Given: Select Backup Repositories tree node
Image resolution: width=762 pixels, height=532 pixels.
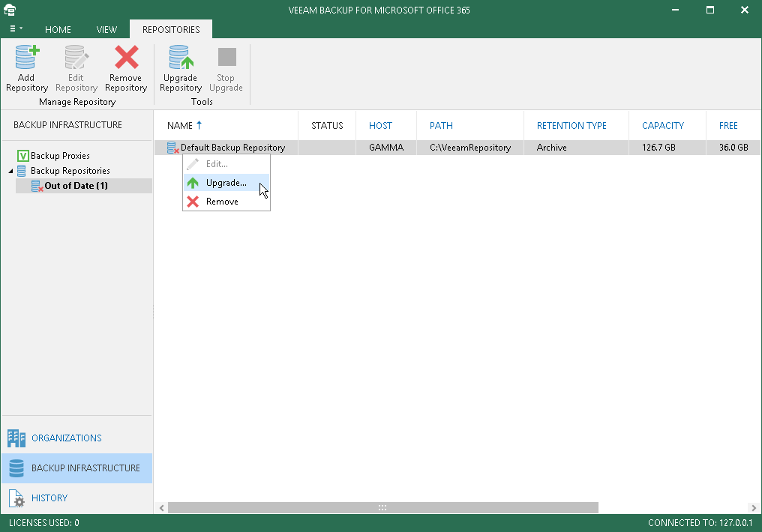Looking at the screenshot, I should (x=70, y=171).
